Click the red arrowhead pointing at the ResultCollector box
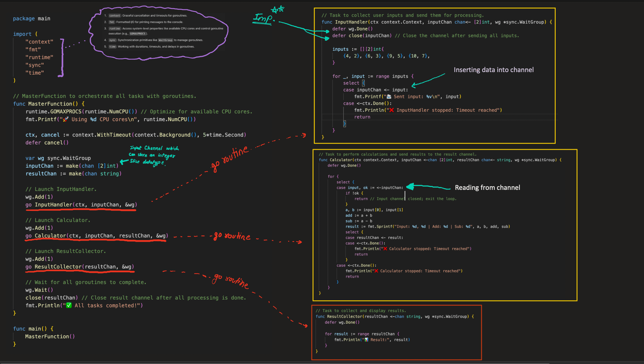644x364 pixels. [305, 326]
